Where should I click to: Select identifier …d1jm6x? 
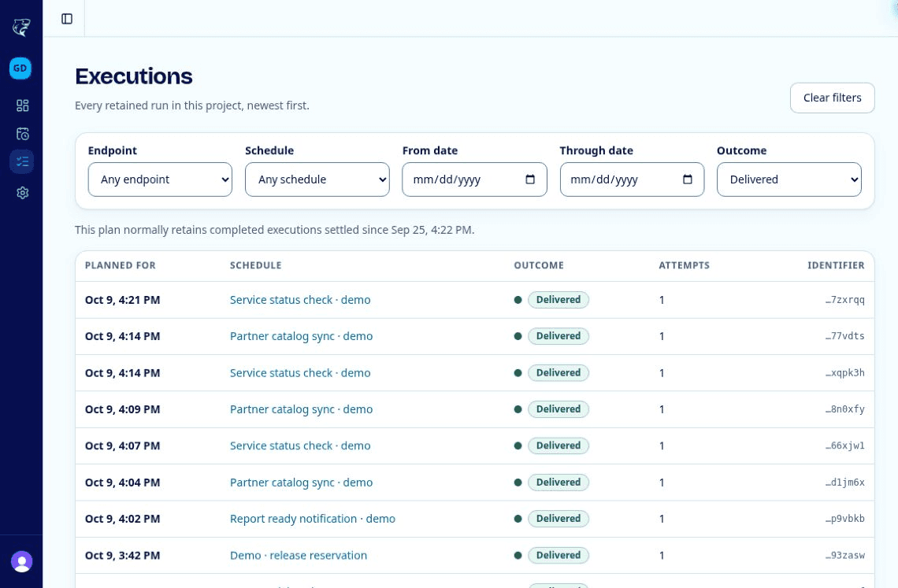(x=844, y=483)
